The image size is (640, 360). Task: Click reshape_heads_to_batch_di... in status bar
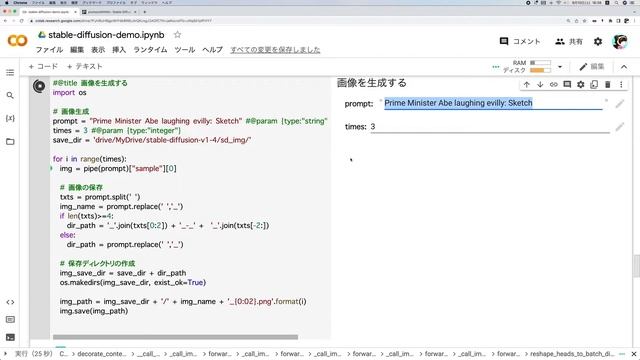point(572,354)
